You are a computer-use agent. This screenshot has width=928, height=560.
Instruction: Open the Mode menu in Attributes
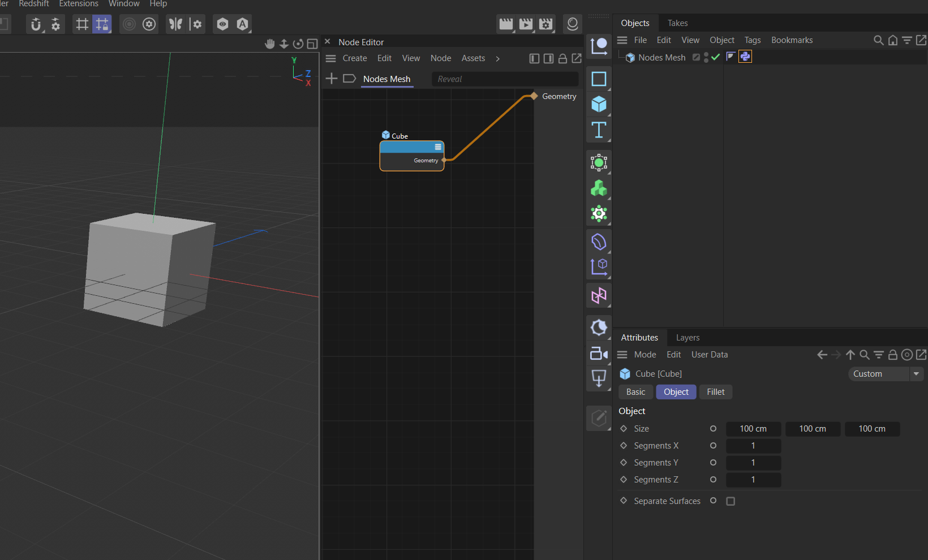[645, 355]
